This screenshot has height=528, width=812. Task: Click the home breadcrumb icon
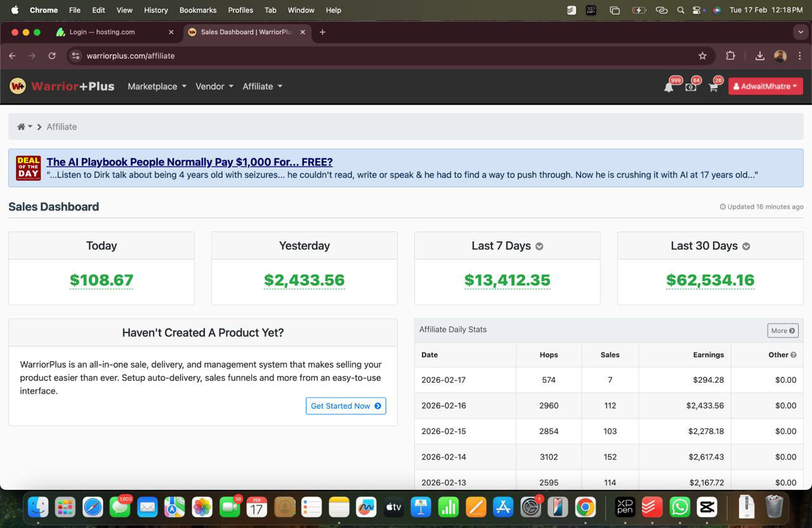[x=22, y=127]
